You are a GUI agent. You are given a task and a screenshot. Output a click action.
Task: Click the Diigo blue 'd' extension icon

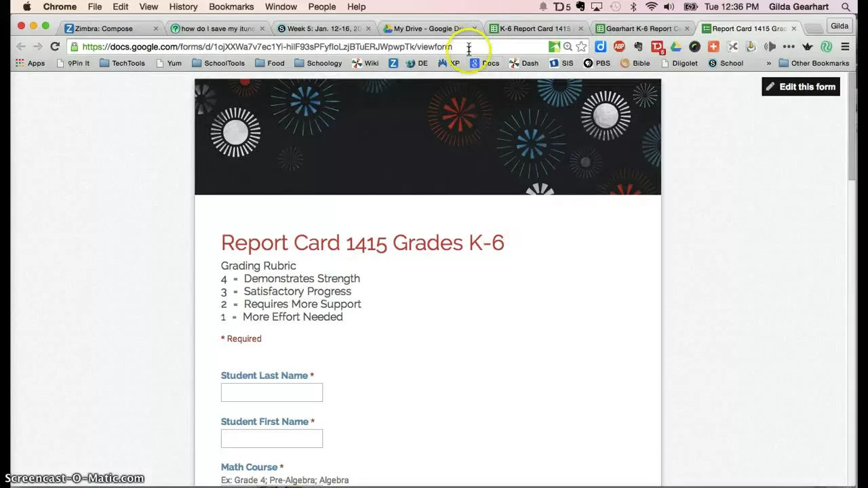tap(600, 47)
